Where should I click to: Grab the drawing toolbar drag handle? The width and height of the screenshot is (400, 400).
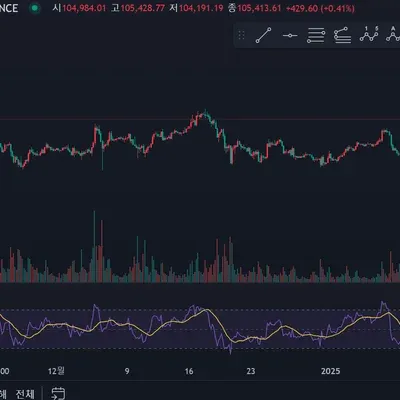pos(242,35)
